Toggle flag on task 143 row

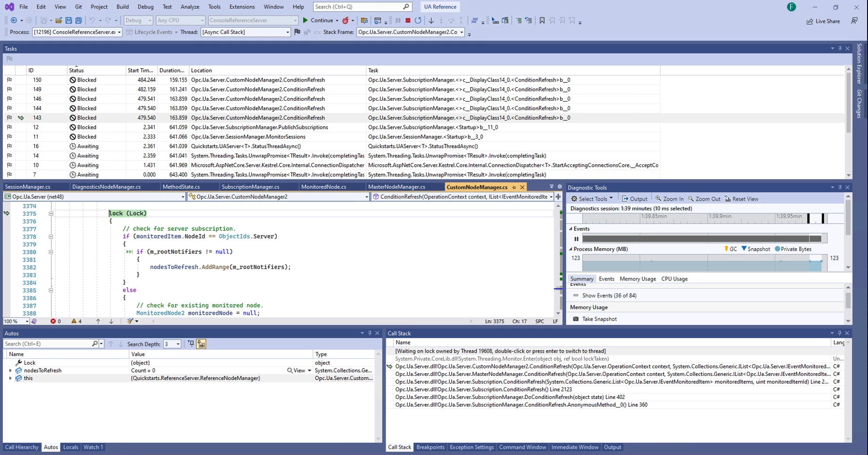point(9,118)
